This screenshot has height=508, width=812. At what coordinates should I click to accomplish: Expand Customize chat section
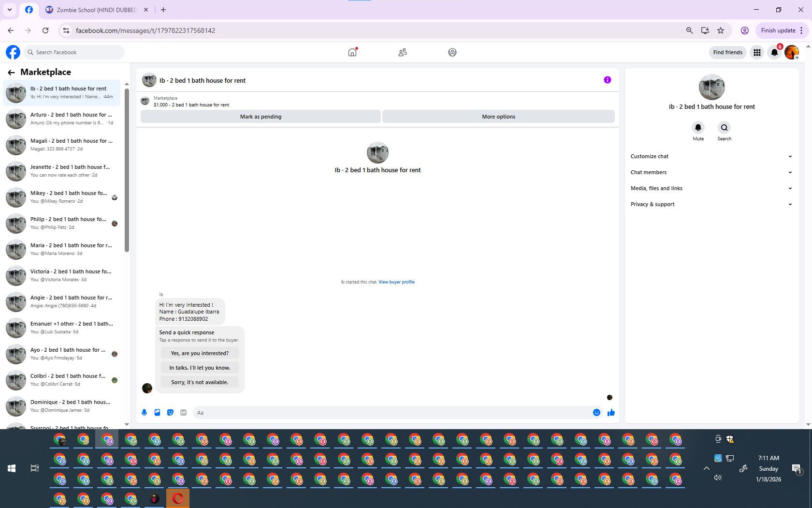point(711,156)
